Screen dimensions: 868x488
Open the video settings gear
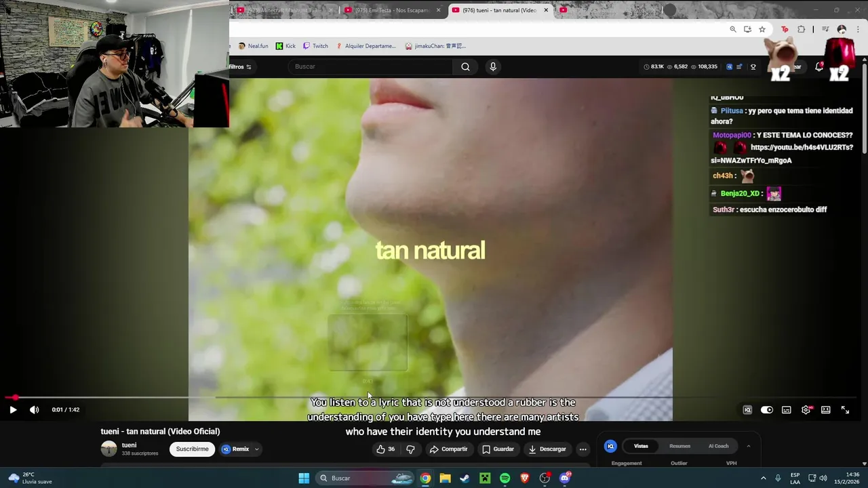click(806, 410)
